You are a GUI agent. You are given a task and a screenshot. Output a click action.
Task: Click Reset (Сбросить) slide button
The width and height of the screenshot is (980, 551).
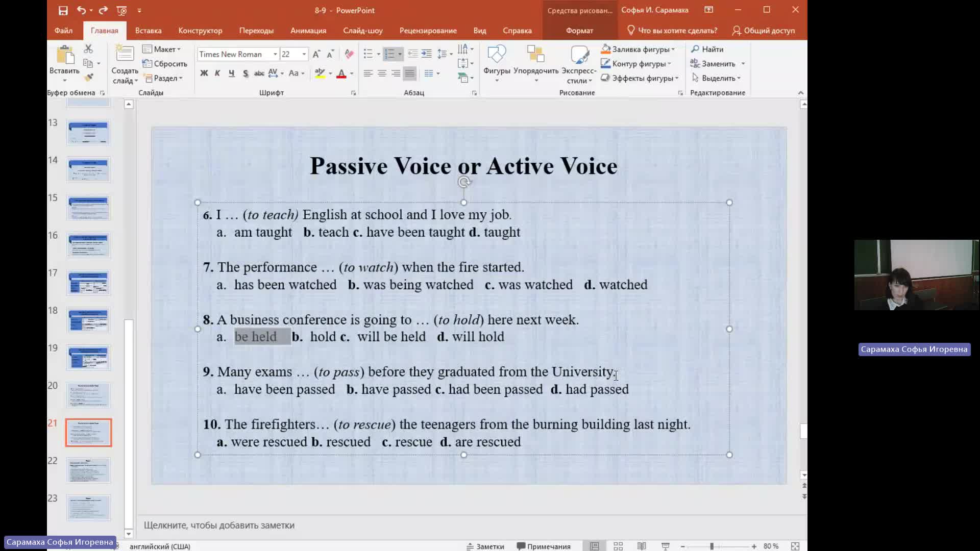click(x=165, y=64)
